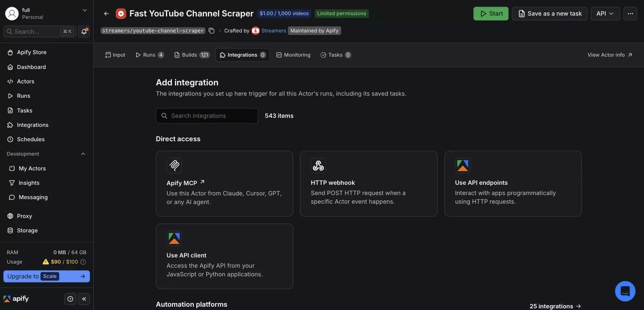Click the Maintained by Apify badge
The image size is (644, 310).
click(315, 31)
